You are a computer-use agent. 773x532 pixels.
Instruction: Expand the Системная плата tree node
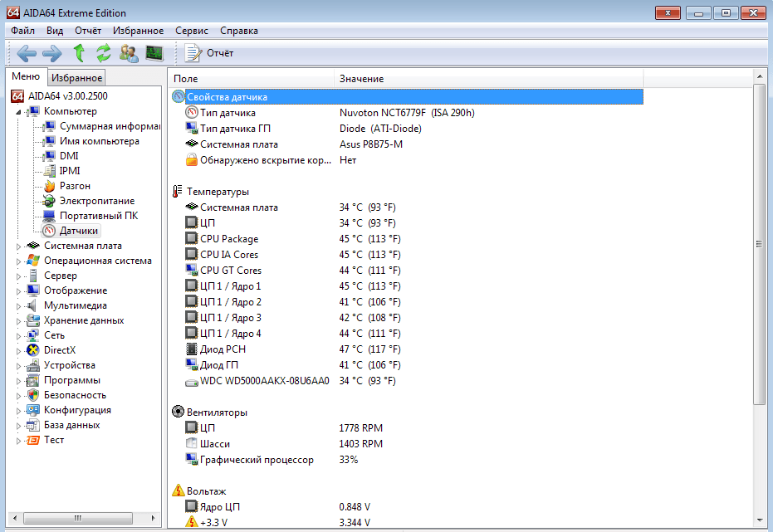[x=18, y=246]
